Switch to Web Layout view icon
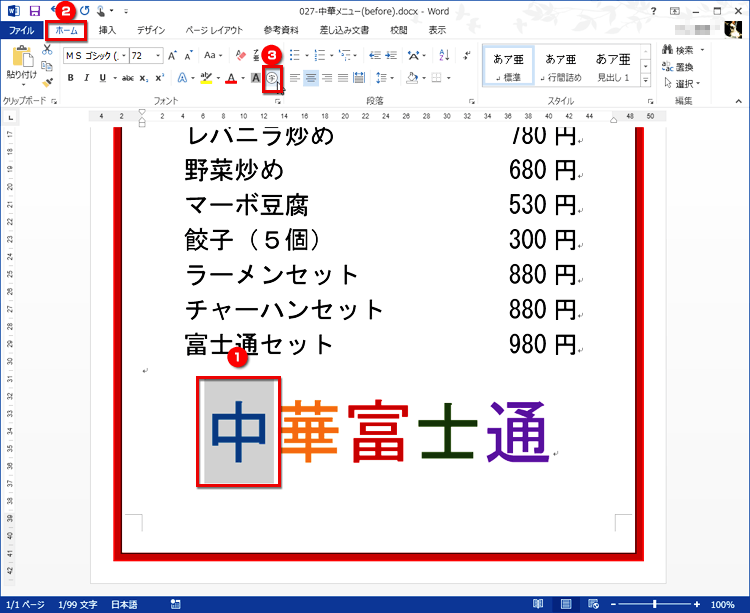This screenshot has height=613, width=750. 594,604
